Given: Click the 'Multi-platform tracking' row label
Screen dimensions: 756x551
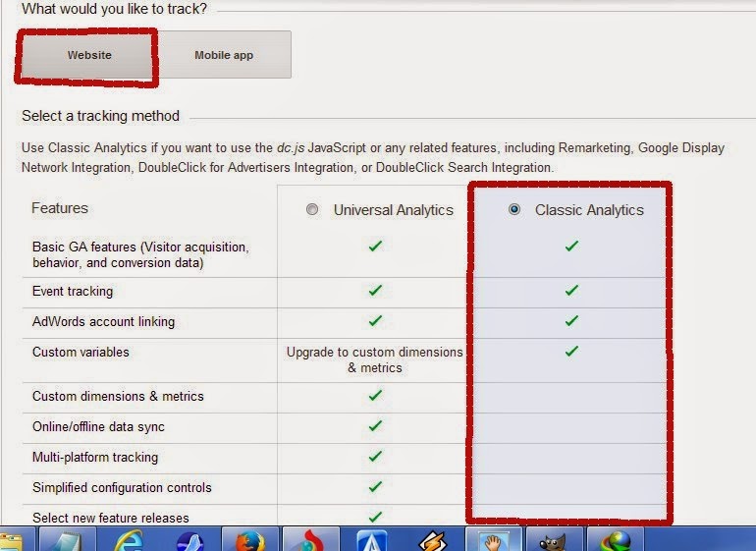Looking at the screenshot, I should [95, 457].
